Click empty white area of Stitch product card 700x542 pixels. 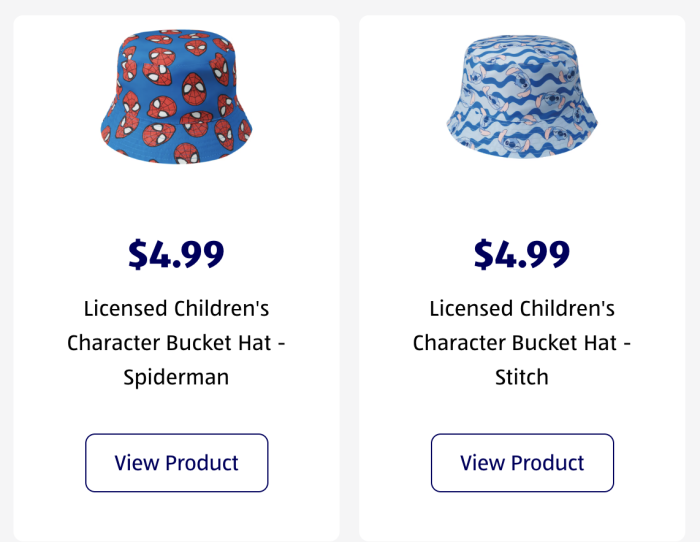coord(522,201)
